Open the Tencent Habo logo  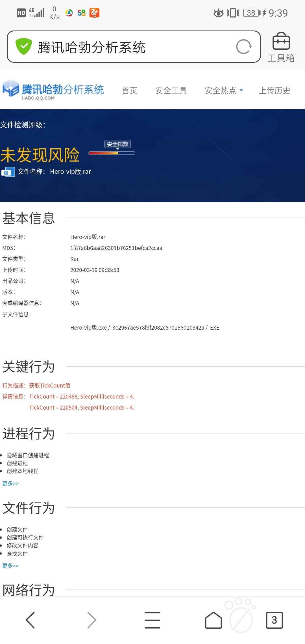tap(53, 90)
